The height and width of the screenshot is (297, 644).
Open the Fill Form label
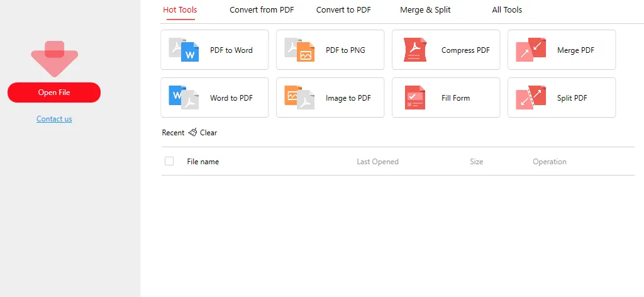click(x=455, y=98)
